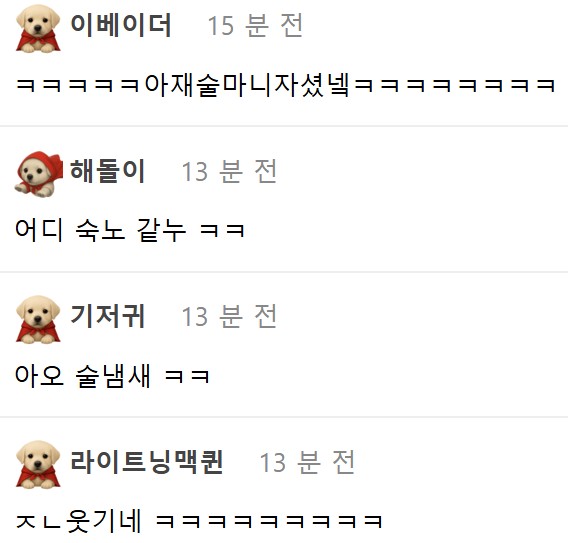
Task: Click 기저귀's 13 분 전 timestamp
Action: pos(229,316)
